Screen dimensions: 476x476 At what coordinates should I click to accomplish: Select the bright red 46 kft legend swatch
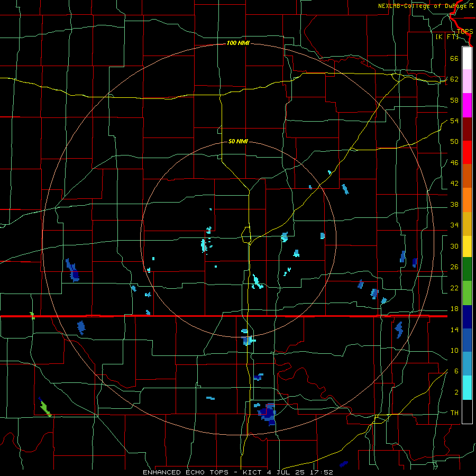point(467,152)
